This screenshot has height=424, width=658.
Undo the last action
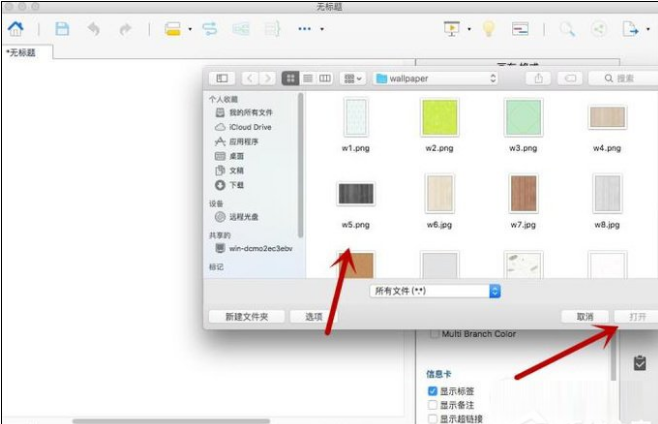click(94, 29)
